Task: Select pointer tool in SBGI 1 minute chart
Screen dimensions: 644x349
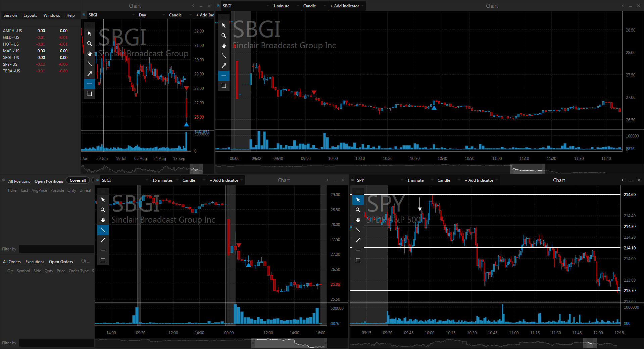Action: [224, 25]
